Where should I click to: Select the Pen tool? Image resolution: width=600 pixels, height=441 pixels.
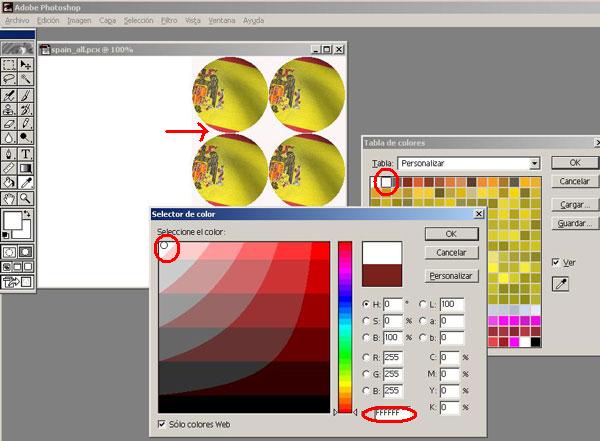(x=9, y=154)
